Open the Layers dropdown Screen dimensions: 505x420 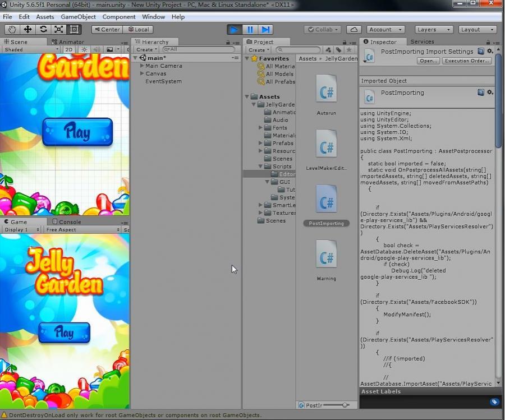pos(432,29)
